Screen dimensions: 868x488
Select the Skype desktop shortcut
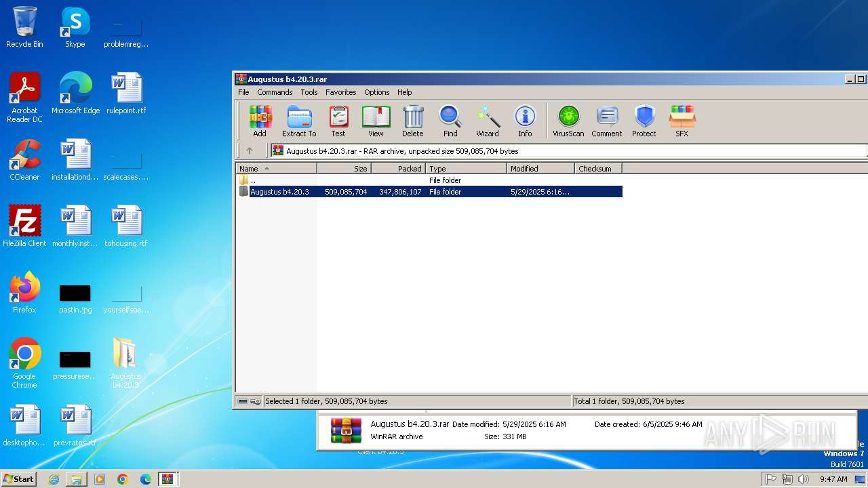pos(75,28)
